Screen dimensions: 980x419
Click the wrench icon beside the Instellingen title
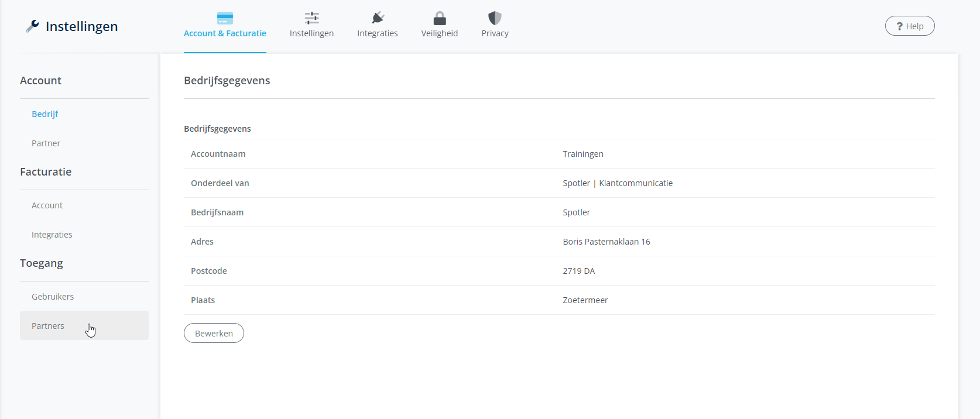(32, 26)
